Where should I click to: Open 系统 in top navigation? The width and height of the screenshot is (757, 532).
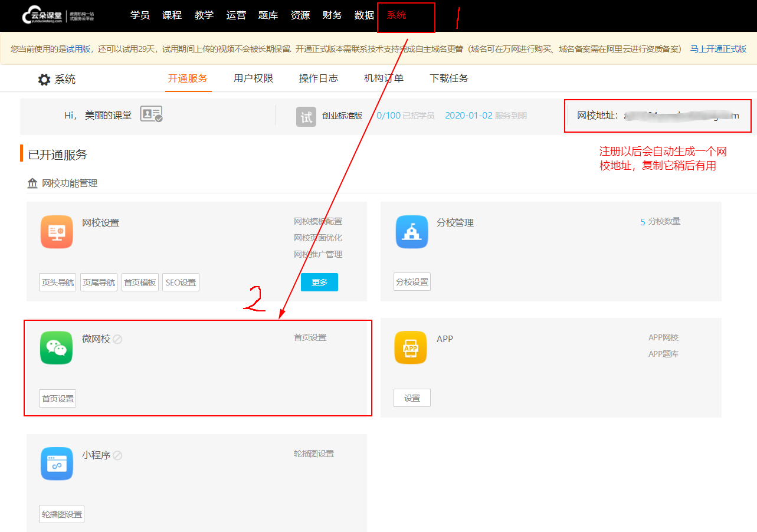pos(396,15)
